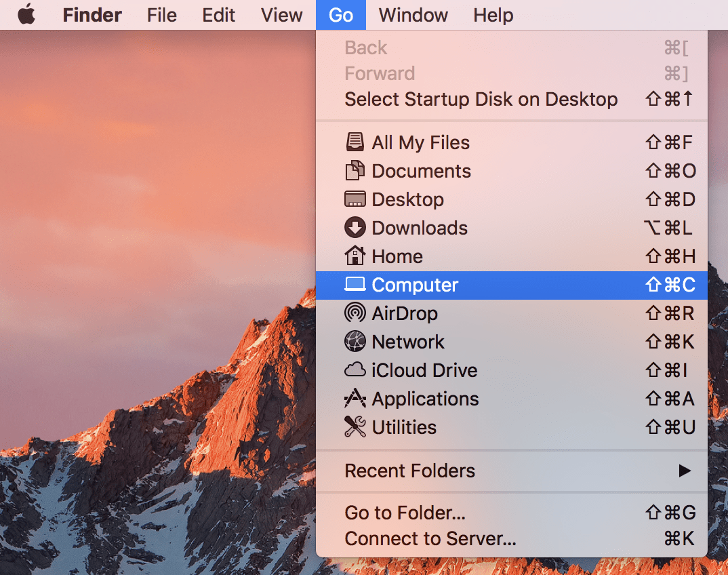Screen dimensions: 728x575
Task: Click the Desktop icon in the menu
Action: coord(355,199)
